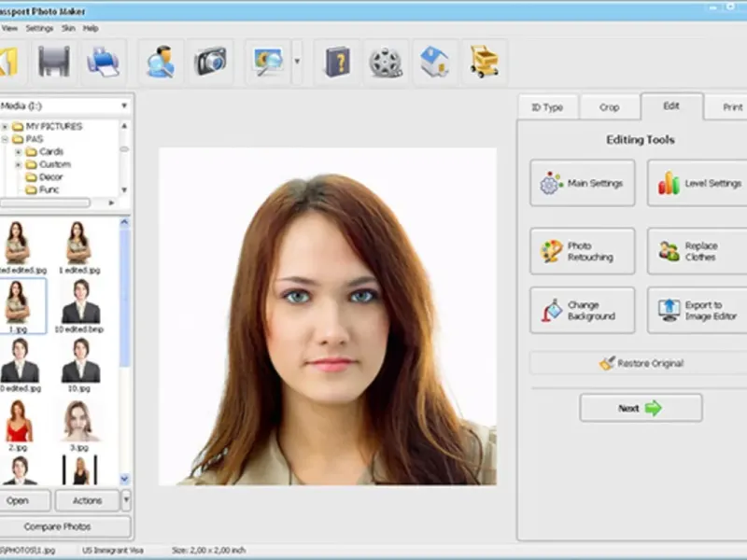Click the printer icon in toolbar
This screenshot has width=747, height=560.
(102, 63)
